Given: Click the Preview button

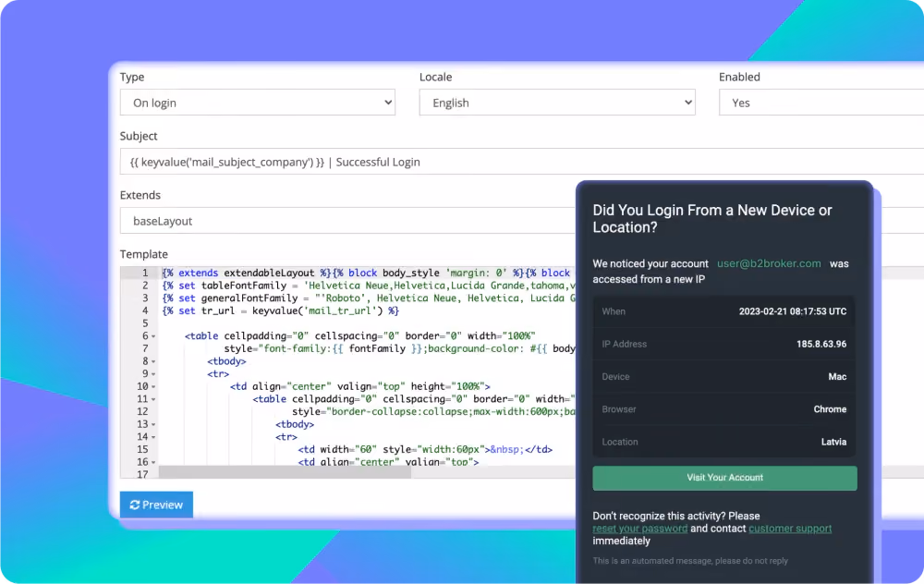Looking at the screenshot, I should pos(156,505).
